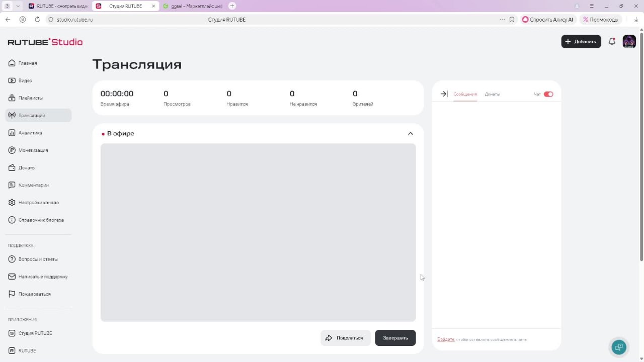This screenshot has height=362, width=644.
Task: Open the Yandex home button in toolbar
Action: point(23,20)
